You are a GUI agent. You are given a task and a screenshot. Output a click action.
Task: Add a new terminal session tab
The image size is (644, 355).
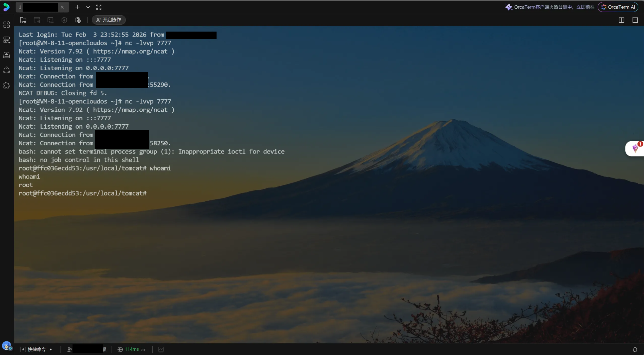point(78,7)
